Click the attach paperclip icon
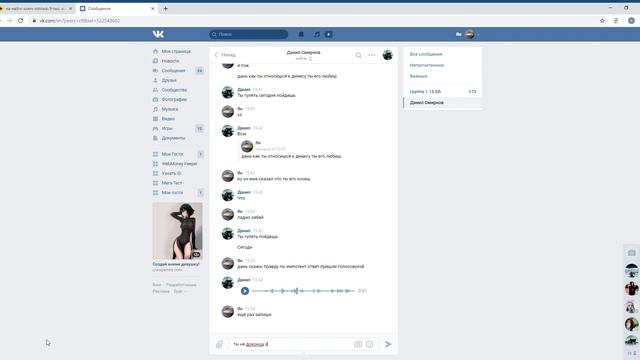 [220, 344]
